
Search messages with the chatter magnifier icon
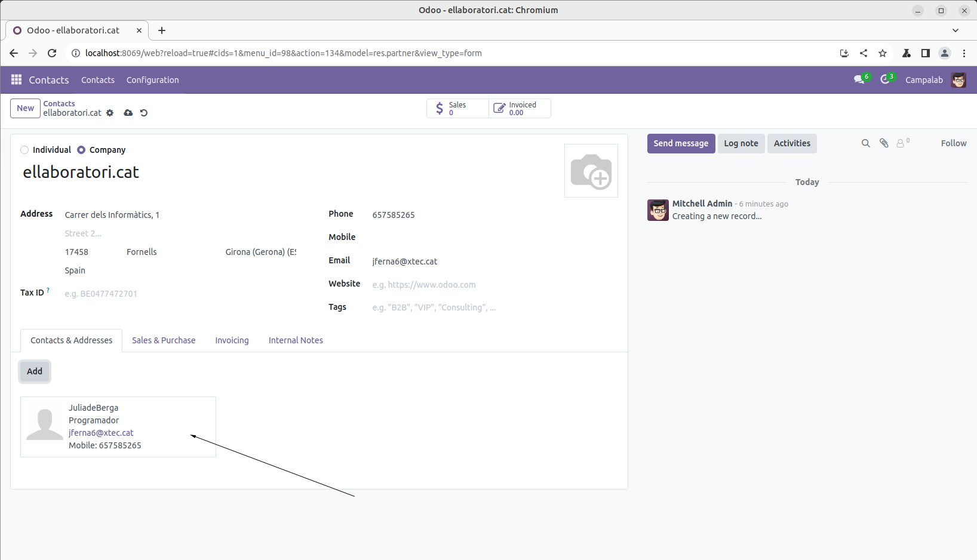pos(865,143)
